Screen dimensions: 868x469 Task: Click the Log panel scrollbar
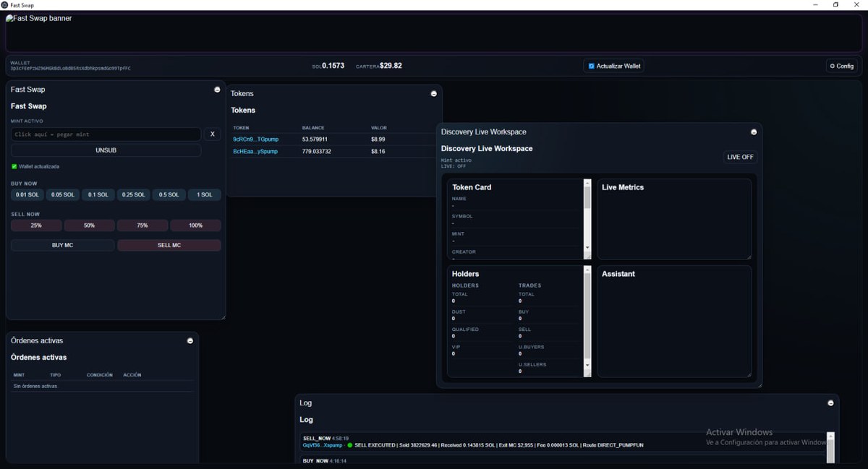tap(830, 448)
